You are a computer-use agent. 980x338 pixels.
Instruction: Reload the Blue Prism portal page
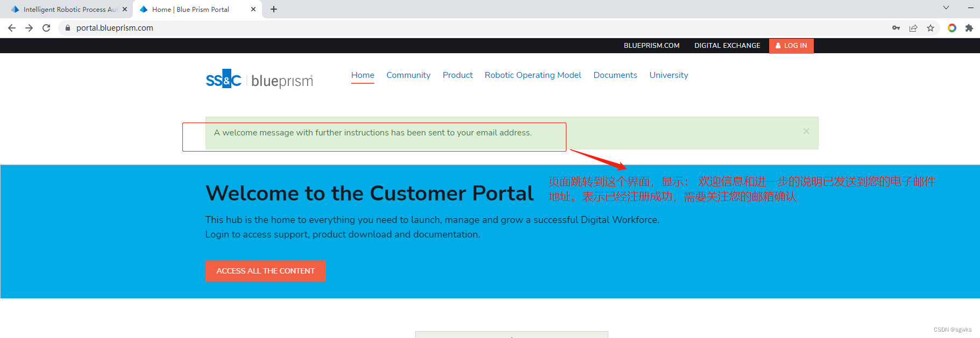[46, 28]
